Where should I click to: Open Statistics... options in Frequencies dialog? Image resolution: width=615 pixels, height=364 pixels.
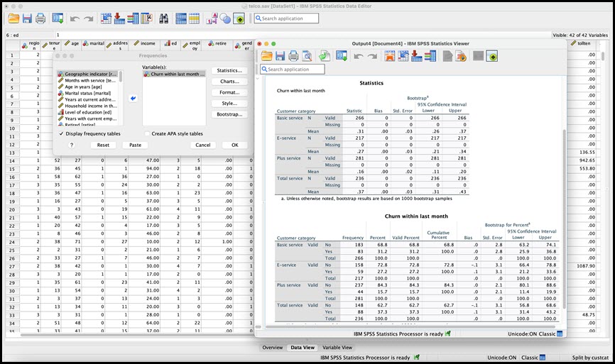coord(229,70)
